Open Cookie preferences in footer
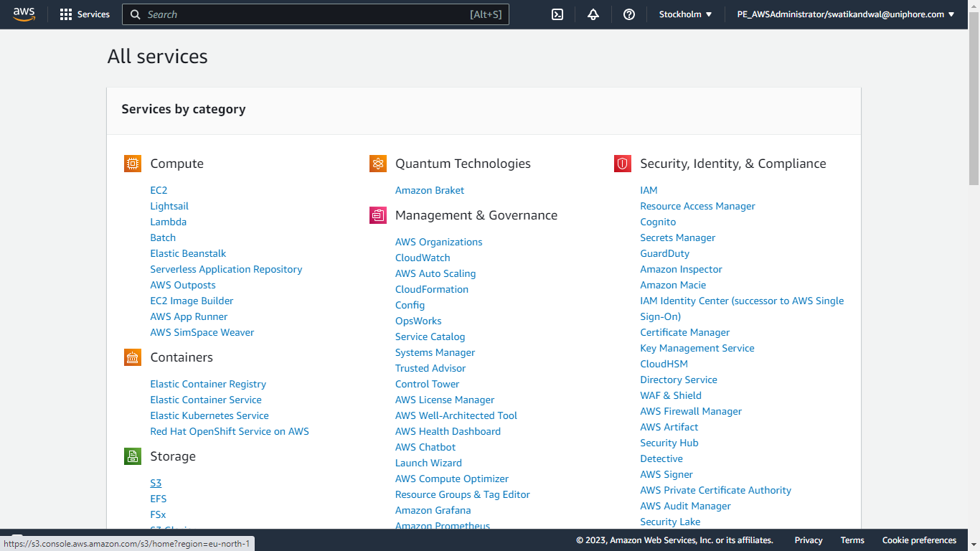The image size is (980, 551). (x=919, y=540)
